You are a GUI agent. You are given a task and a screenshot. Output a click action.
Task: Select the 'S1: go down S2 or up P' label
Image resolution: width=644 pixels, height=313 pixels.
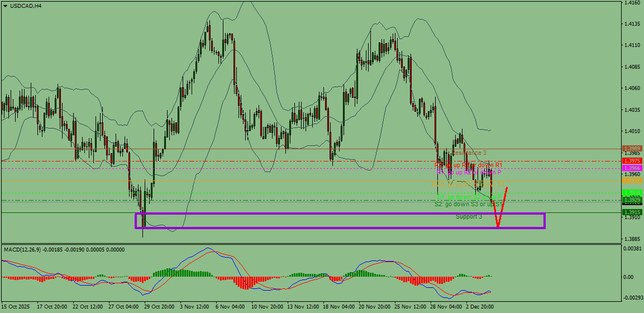pos(469,197)
